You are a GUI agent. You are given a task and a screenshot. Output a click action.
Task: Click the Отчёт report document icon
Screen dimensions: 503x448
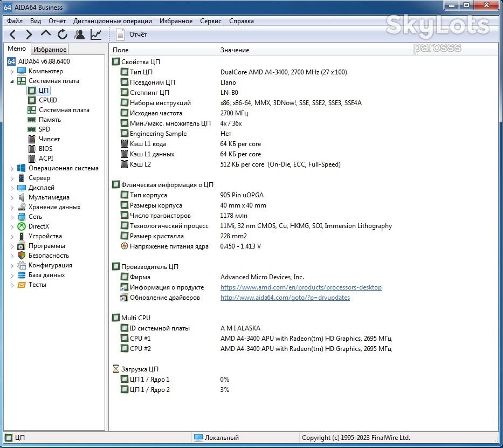120,35
